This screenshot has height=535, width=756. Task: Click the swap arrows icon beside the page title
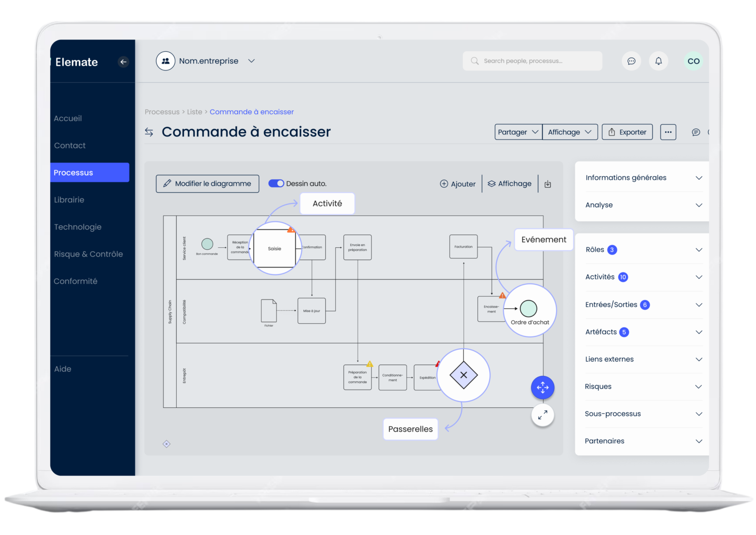pyautogui.click(x=149, y=132)
